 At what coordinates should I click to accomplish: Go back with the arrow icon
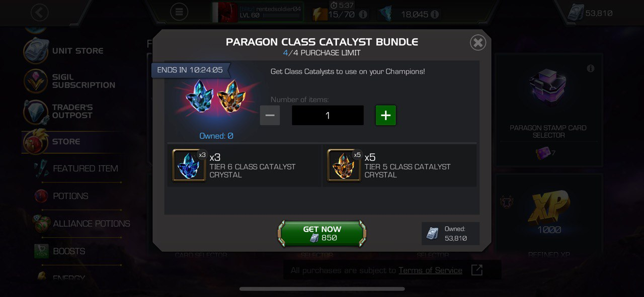39,12
